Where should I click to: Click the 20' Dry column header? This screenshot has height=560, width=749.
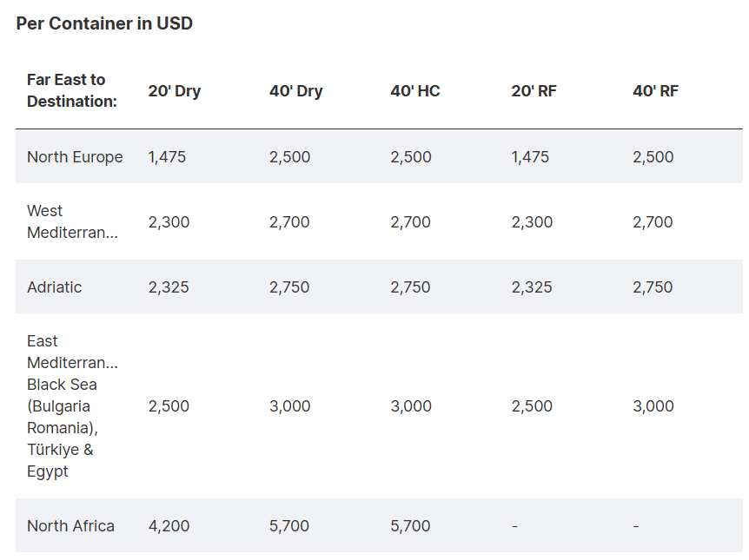[174, 90]
